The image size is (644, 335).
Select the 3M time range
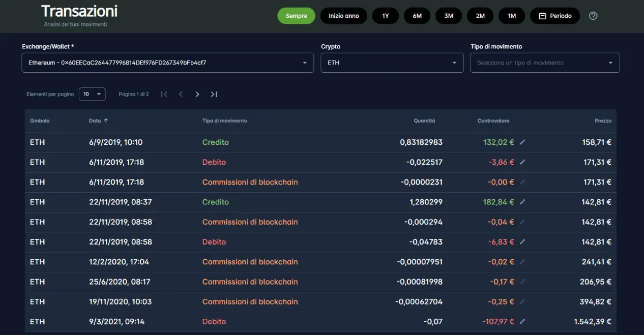(x=449, y=16)
